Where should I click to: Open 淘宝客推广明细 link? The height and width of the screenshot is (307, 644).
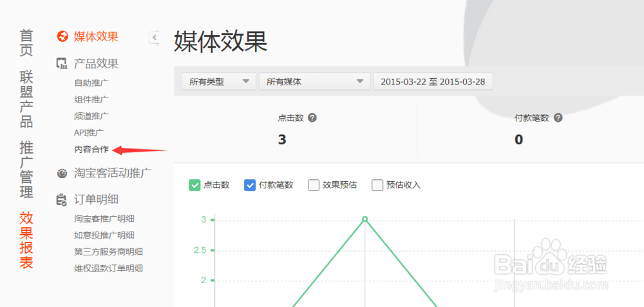click(x=104, y=219)
